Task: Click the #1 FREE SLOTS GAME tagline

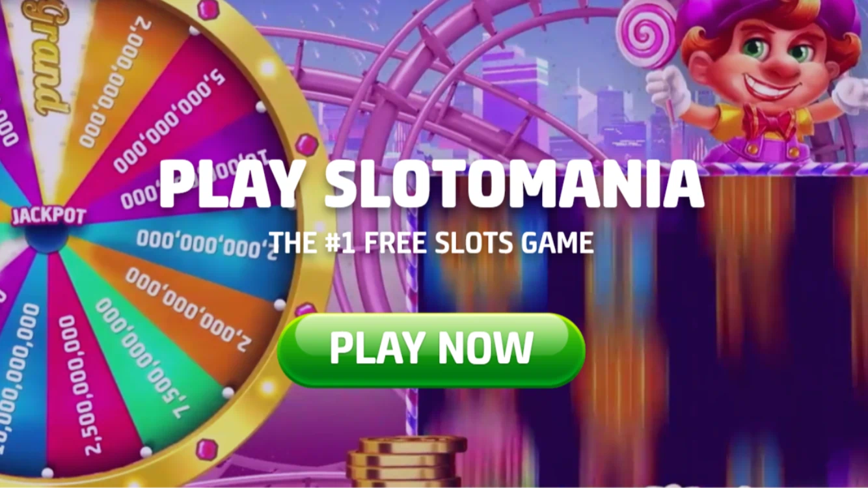Action: click(431, 243)
